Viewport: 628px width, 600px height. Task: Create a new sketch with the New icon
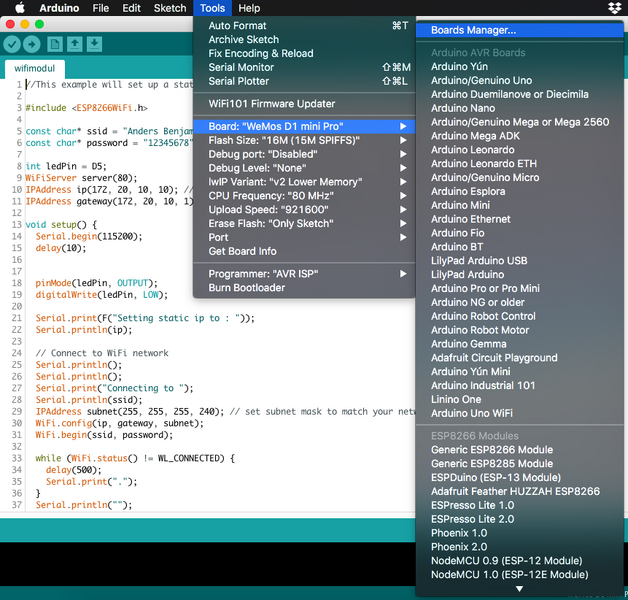tap(55, 44)
